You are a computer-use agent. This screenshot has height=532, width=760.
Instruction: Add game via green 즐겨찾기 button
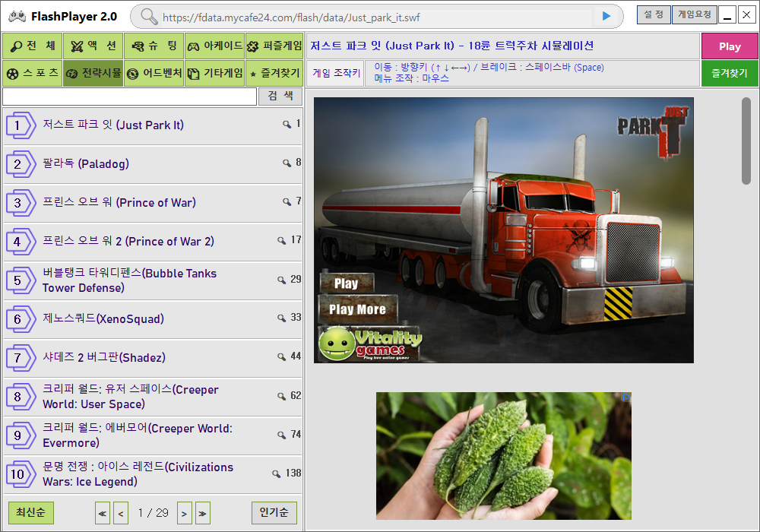pyautogui.click(x=730, y=74)
